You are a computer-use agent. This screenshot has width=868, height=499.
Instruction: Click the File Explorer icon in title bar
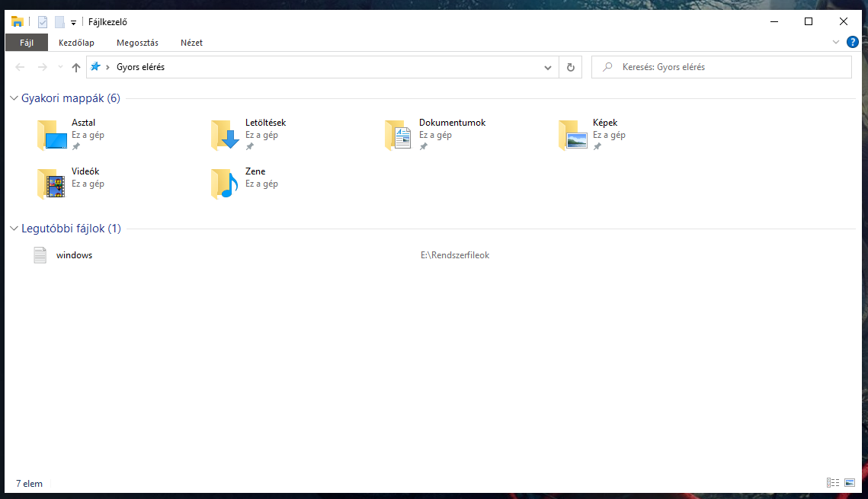tap(18, 21)
